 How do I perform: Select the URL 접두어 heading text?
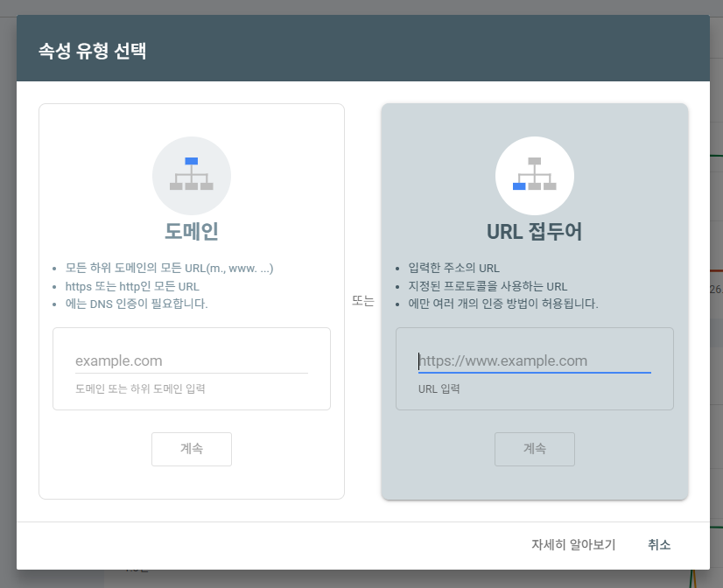click(x=535, y=231)
